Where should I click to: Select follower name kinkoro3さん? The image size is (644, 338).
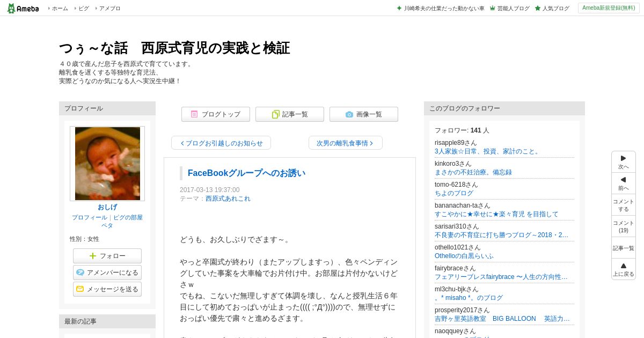pyautogui.click(x=453, y=164)
